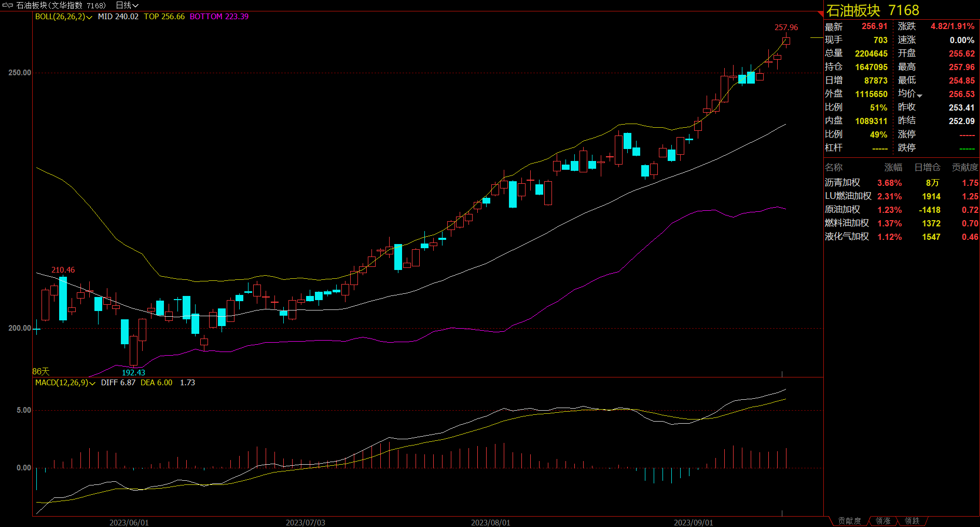Click the 86天 day count label
The image size is (980, 527).
41,371
